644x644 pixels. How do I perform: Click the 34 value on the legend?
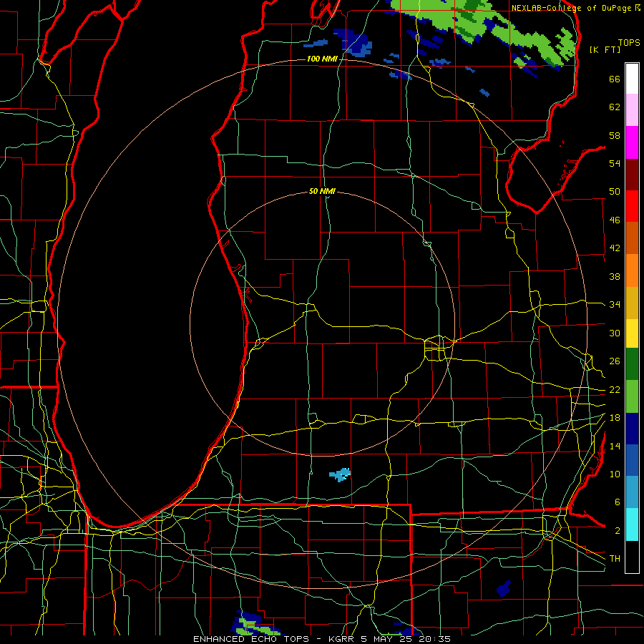pos(615,305)
